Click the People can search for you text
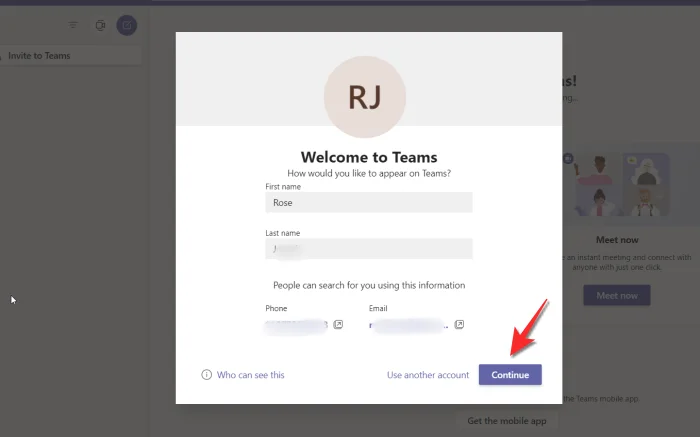 369,285
